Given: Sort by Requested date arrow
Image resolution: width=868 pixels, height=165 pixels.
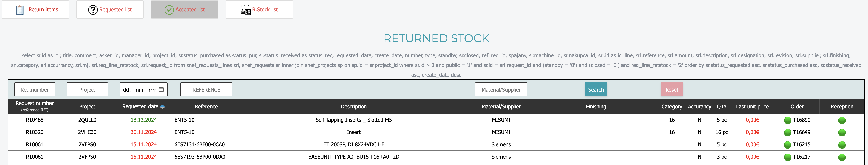Looking at the screenshot, I should (162, 107).
